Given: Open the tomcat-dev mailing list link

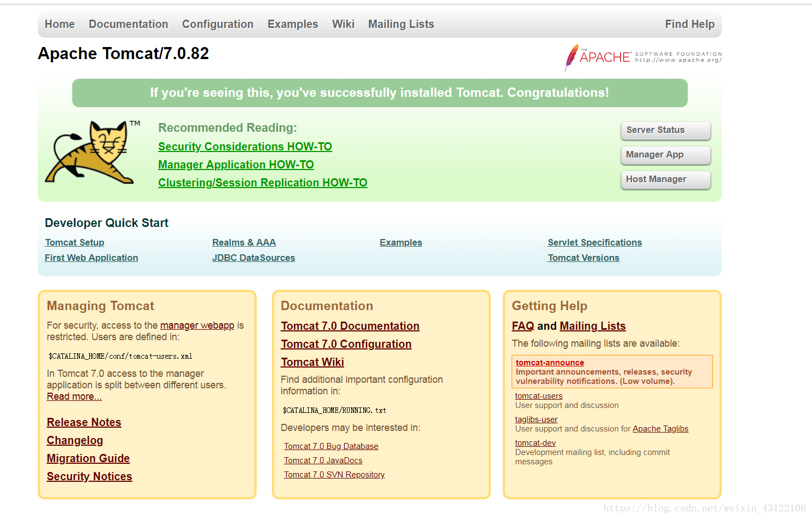Looking at the screenshot, I should point(535,443).
